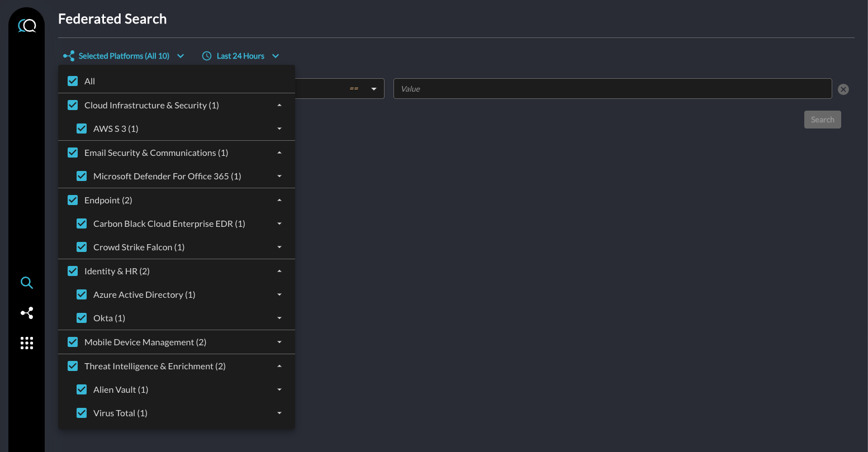Expand the Crowd Strike Falcon row arrow

(279, 247)
